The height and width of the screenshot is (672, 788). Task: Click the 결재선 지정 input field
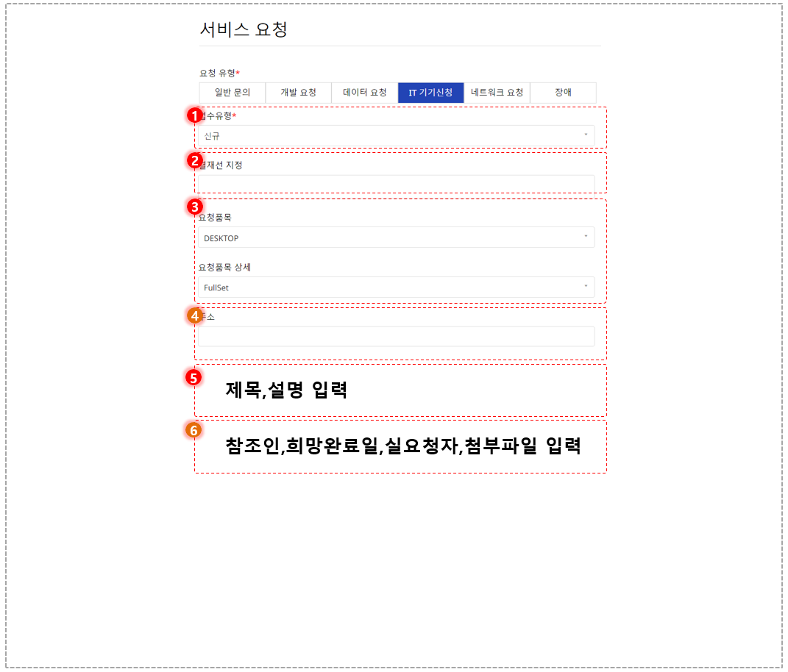tap(396, 184)
